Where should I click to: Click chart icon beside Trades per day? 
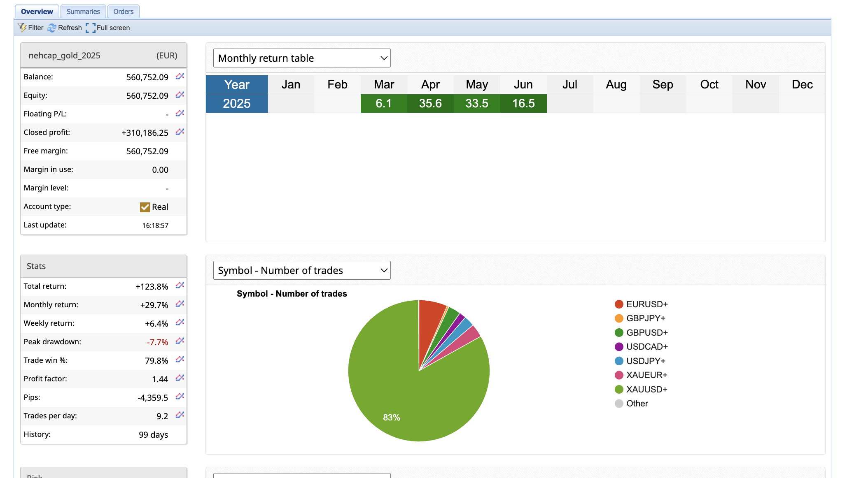point(180,415)
